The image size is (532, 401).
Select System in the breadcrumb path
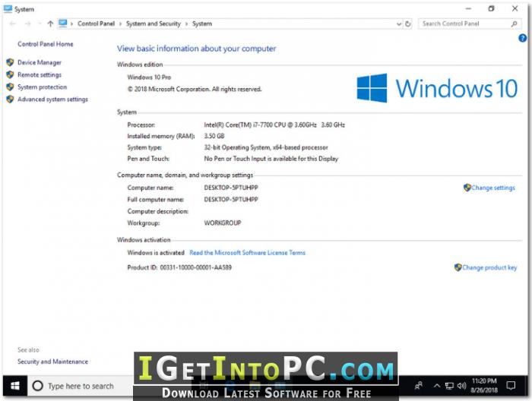point(202,24)
